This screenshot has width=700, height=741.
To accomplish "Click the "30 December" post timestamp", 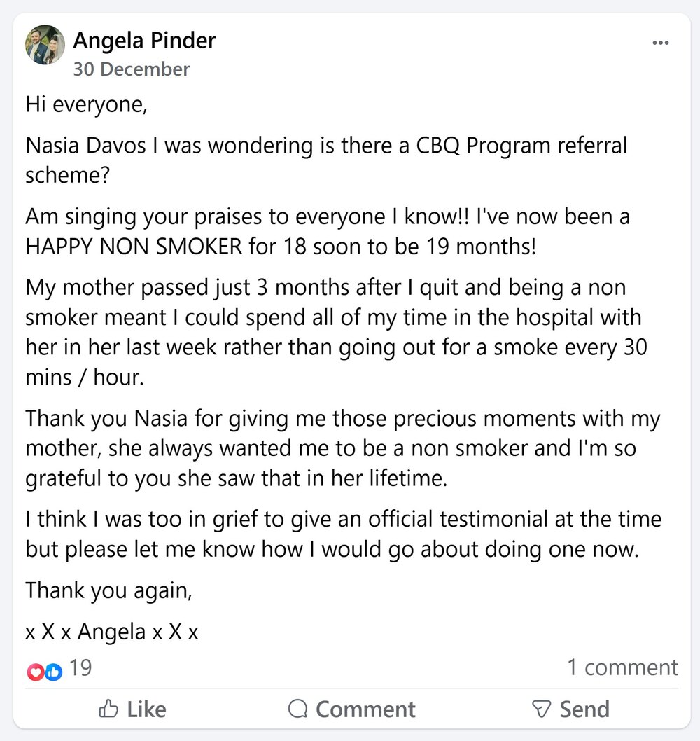I will click(x=131, y=69).
